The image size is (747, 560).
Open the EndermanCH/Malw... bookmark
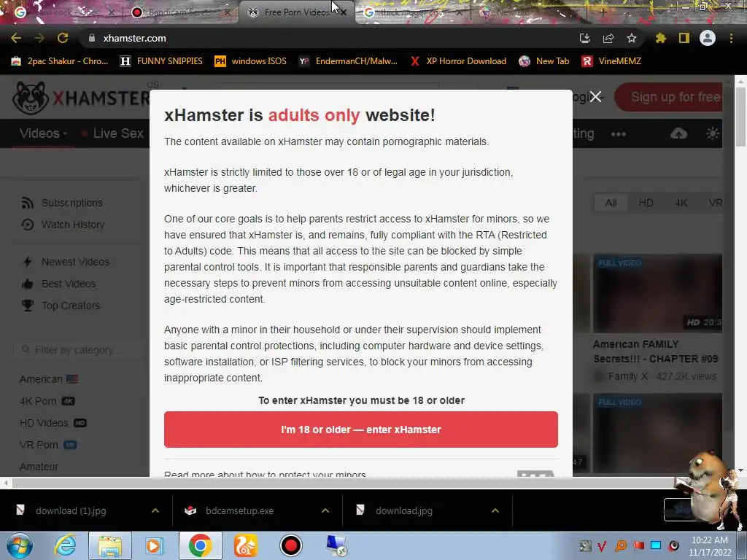pyautogui.click(x=348, y=61)
